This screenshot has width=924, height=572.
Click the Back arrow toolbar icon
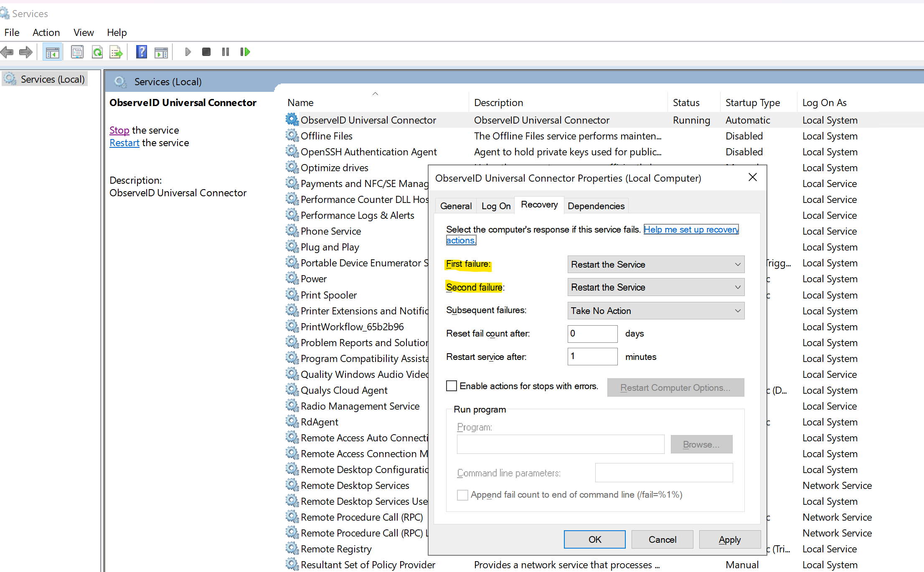[x=7, y=52]
